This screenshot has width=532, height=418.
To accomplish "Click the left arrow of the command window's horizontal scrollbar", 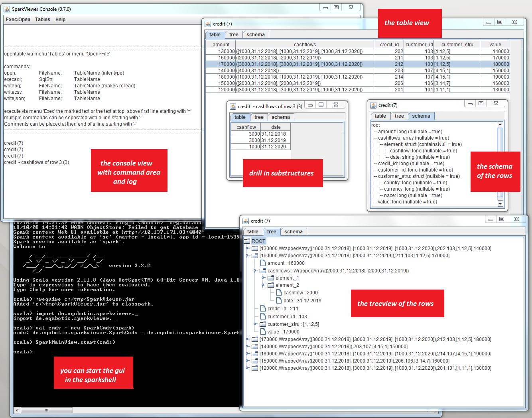I will coord(17,410).
